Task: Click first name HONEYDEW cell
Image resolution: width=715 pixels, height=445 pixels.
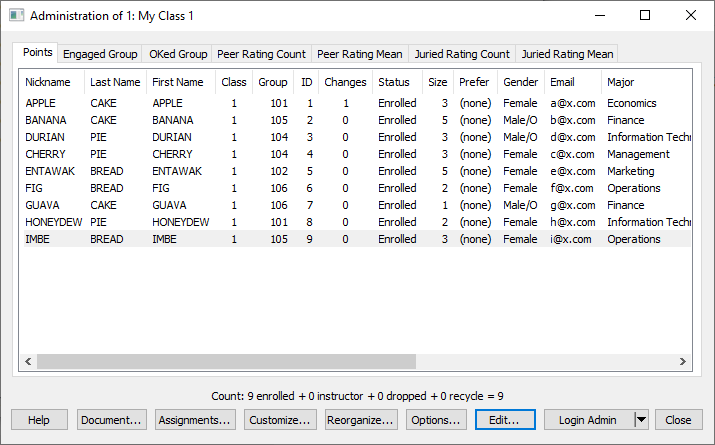Action: [181, 222]
